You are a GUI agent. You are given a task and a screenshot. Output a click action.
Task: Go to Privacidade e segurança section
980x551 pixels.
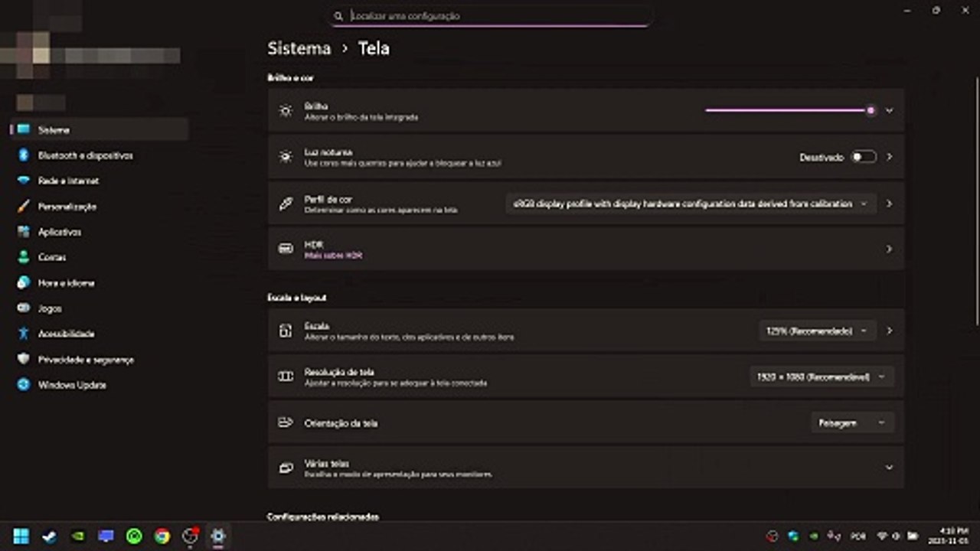click(86, 360)
